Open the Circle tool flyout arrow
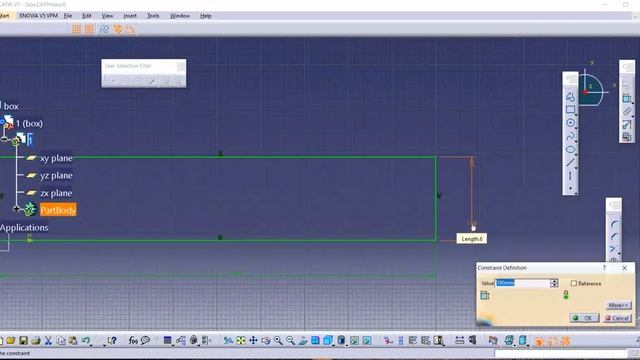 pyautogui.click(x=576, y=128)
